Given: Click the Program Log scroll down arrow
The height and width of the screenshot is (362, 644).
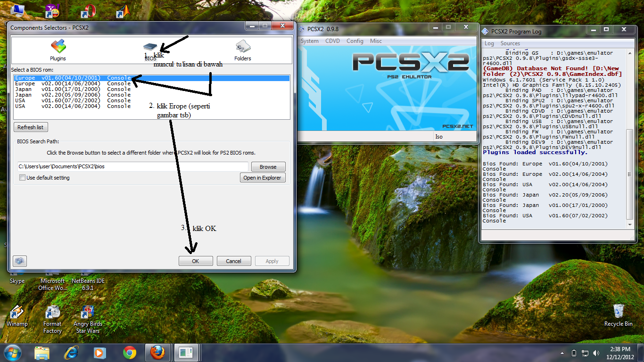Looking at the screenshot, I should click(630, 225).
